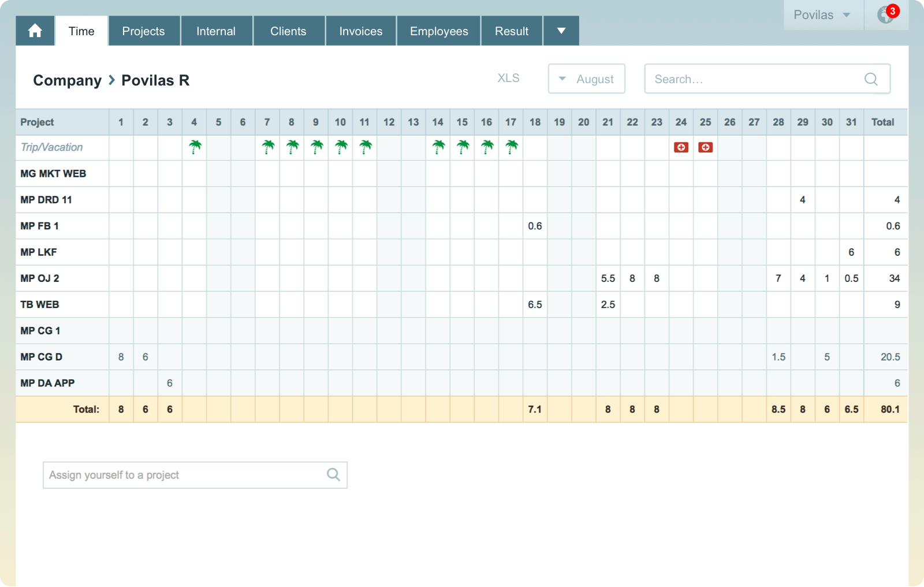Navigate back using the Company breadcrumb
This screenshot has width=924, height=587.
(x=67, y=80)
